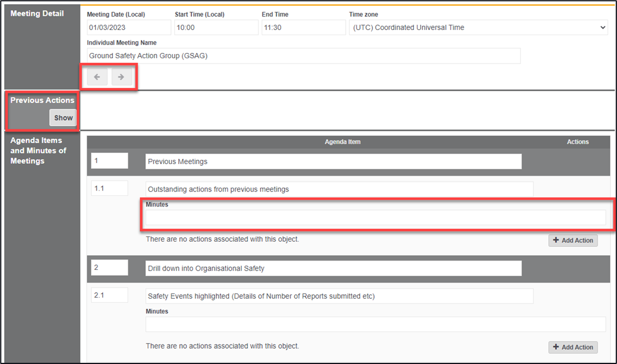Click the Start Time field showing 10:00
The width and height of the screenshot is (617, 364).
pyautogui.click(x=216, y=28)
